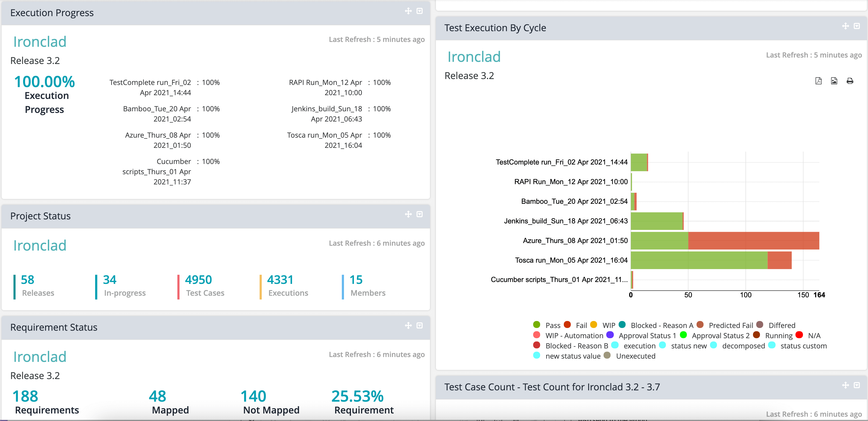Click move icon on Execution Progress panel
The image size is (868, 421).
tap(408, 11)
